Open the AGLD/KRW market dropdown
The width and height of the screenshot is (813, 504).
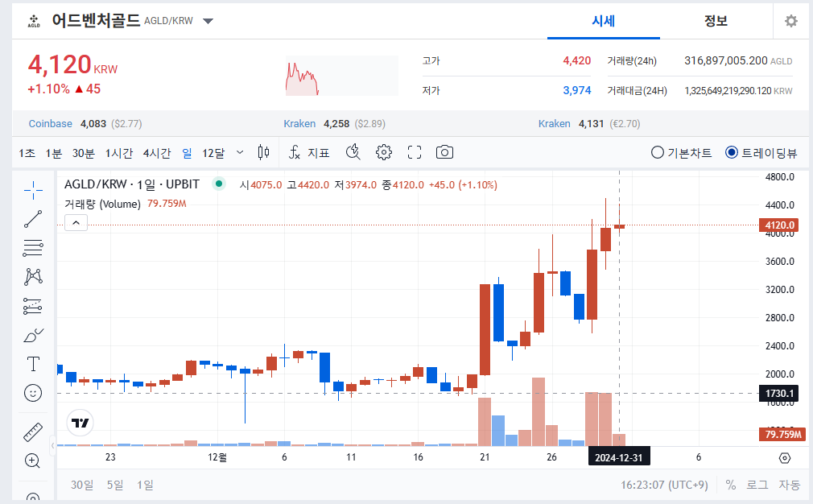pyautogui.click(x=208, y=21)
